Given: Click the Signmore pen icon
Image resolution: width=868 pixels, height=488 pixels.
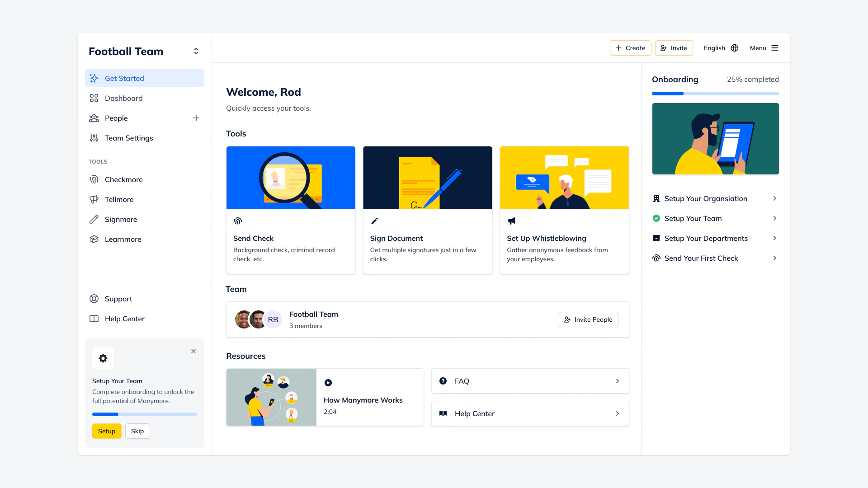Looking at the screenshot, I should tap(94, 219).
